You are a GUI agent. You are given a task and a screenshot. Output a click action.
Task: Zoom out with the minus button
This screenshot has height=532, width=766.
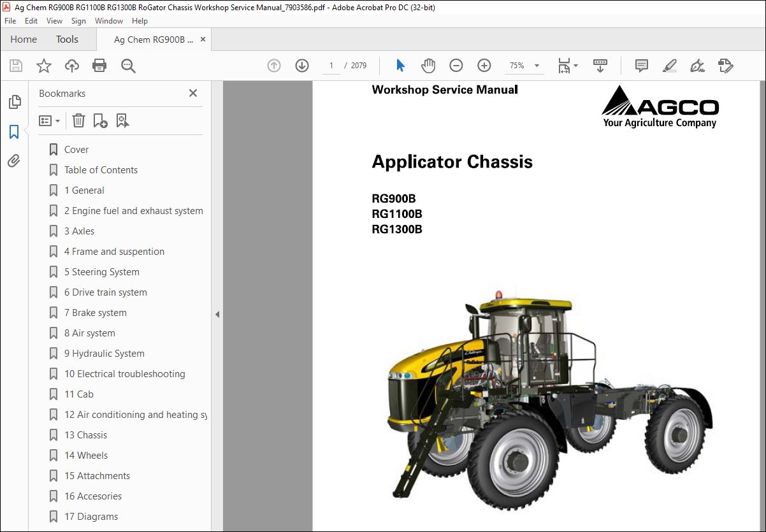[456, 66]
